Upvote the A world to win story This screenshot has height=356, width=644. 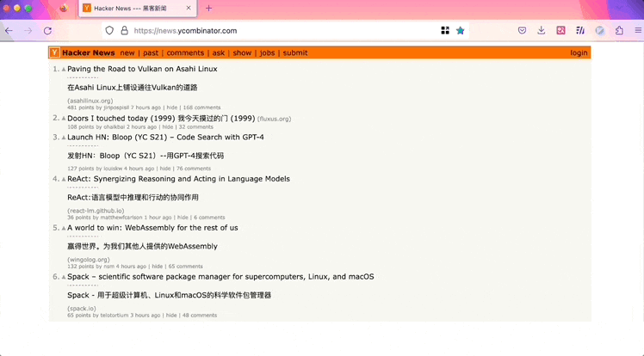(x=64, y=228)
